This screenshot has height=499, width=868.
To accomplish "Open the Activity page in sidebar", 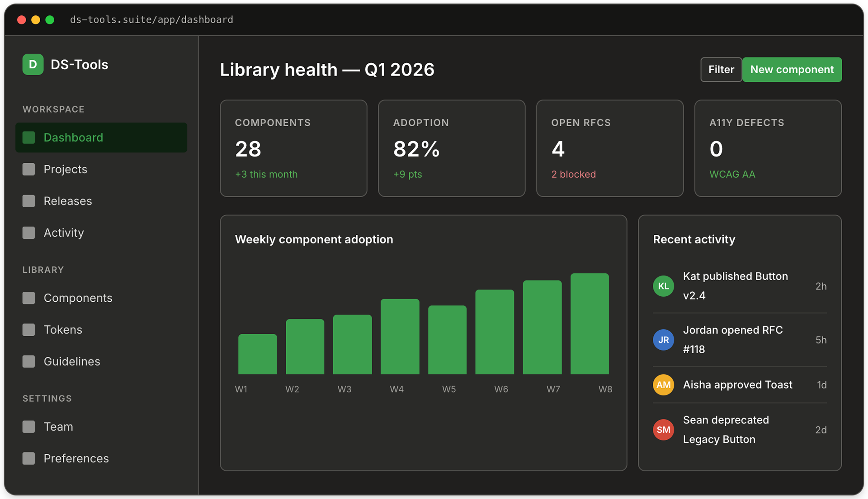I will tap(64, 233).
